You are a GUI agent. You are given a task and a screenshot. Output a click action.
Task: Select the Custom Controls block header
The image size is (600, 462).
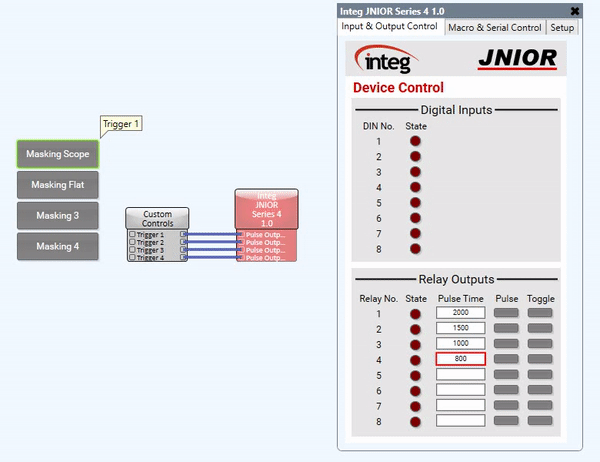click(157, 219)
